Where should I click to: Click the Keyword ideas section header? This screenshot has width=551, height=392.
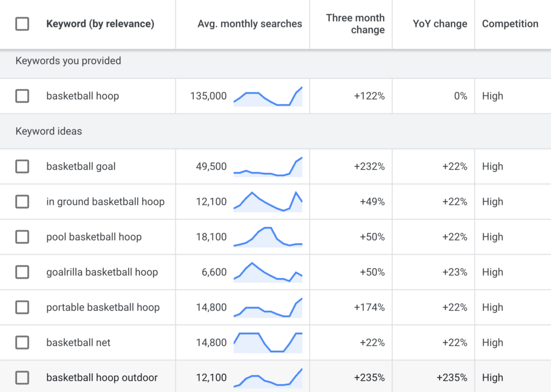49,131
